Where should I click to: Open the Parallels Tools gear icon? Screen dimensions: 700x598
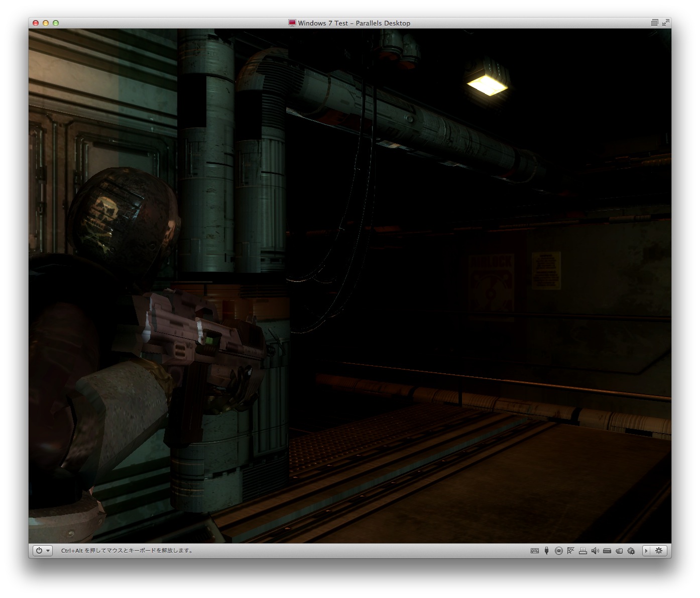[x=631, y=551]
